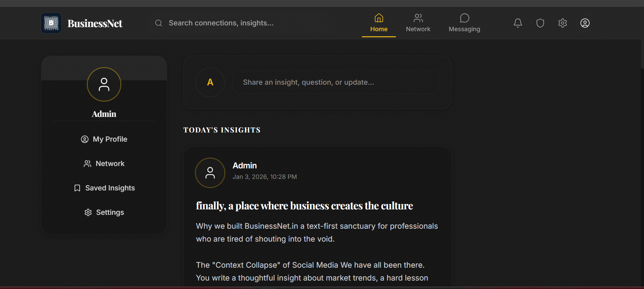Viewport: 644px width, 289px height.
Task: Click paragraph starting The "Context Collapse"
Action: pyautogui.click(x=312, y=271)
